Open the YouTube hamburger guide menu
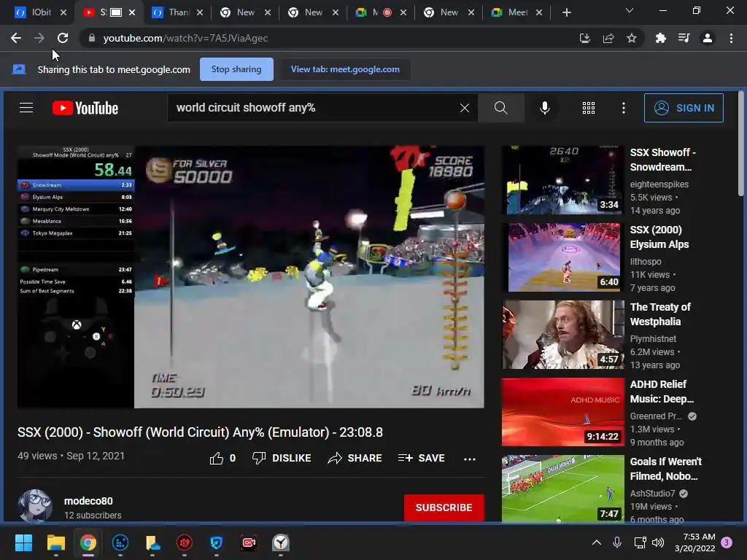The height and width of the screenshot is (560, 747). [x=26, y=108]
